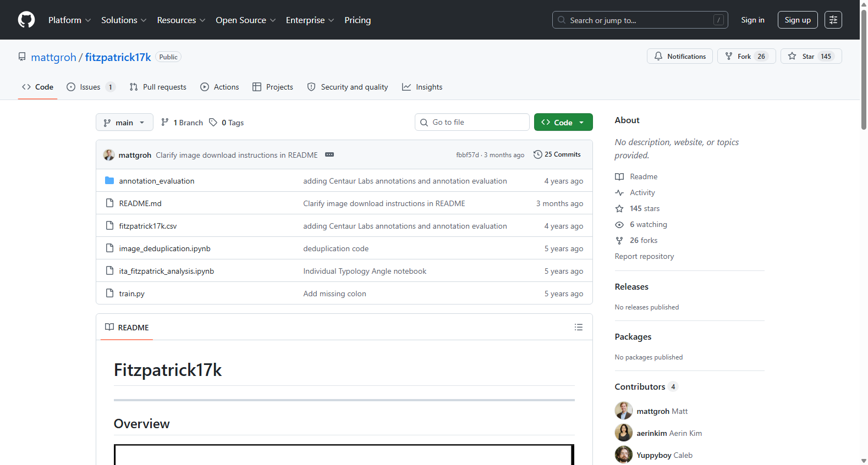Open 'Clarify image download instructions in README' latest commit message
This screenshot has height=465, width=868.
[x=237, y=155]
